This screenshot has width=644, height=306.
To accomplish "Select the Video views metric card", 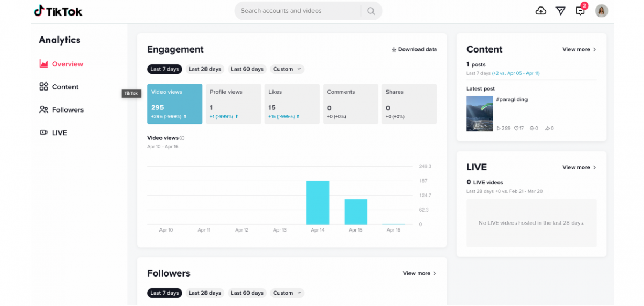I will (x=175, y=104).
